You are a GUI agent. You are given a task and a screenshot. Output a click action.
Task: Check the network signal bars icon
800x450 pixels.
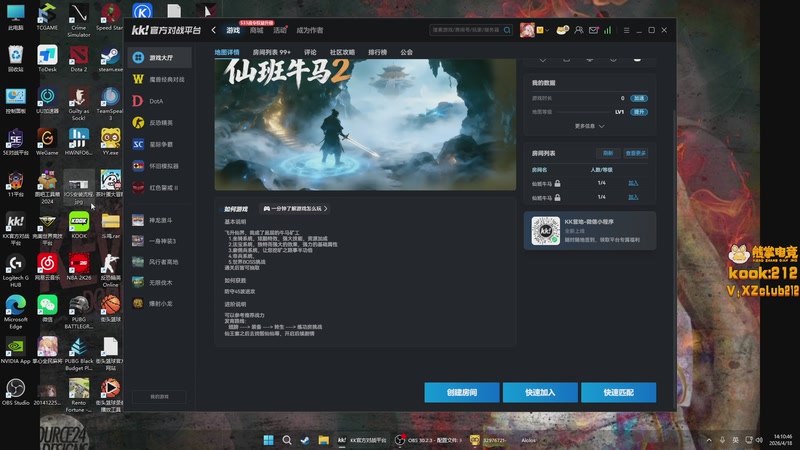click(x=608, y=30)
